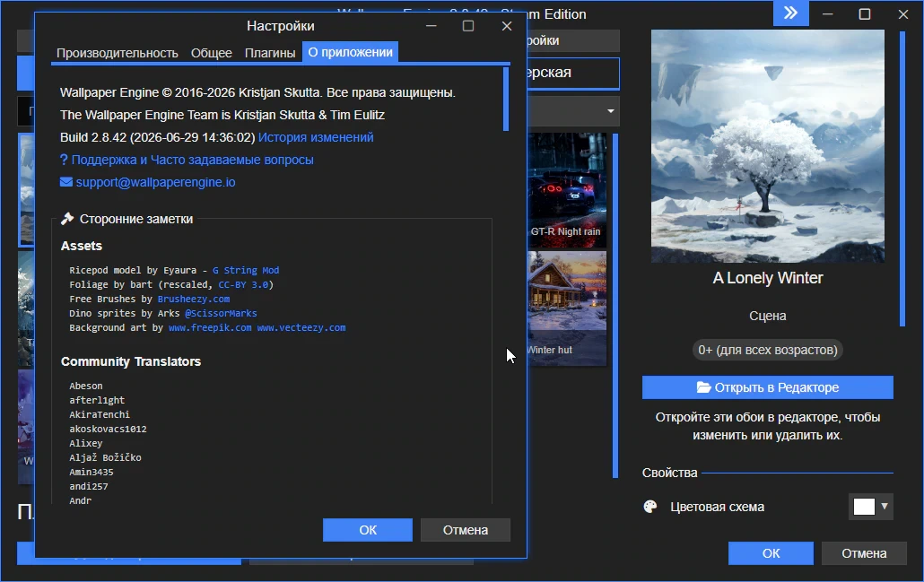Click the wallpaper list vertical scrollbar
This screenshot has width=924, height=582.
click(615, 305)
